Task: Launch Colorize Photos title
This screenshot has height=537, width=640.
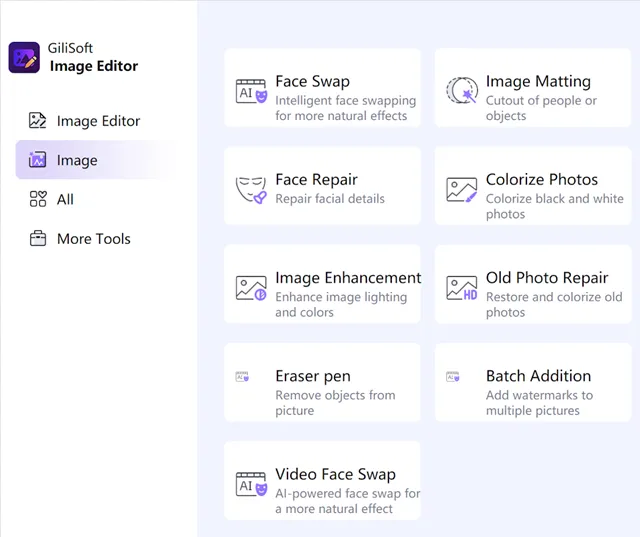Action: click(x=542, y=179)
